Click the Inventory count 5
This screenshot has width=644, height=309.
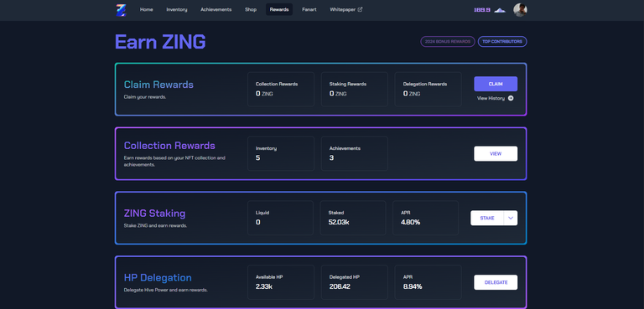(258, 157)
